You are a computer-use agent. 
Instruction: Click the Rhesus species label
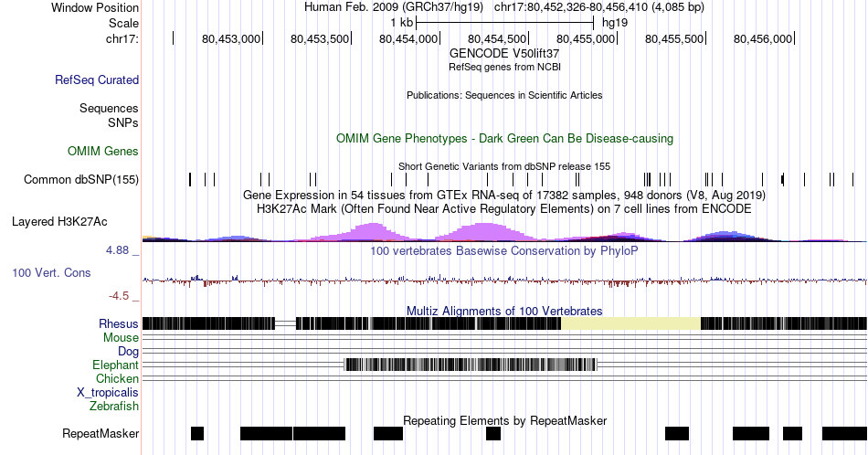(x=119, y=323)
